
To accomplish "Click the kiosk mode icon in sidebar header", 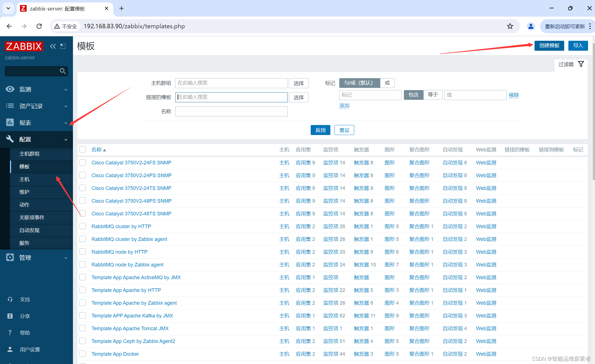I will pyautogui.click(x=63, y=46).
